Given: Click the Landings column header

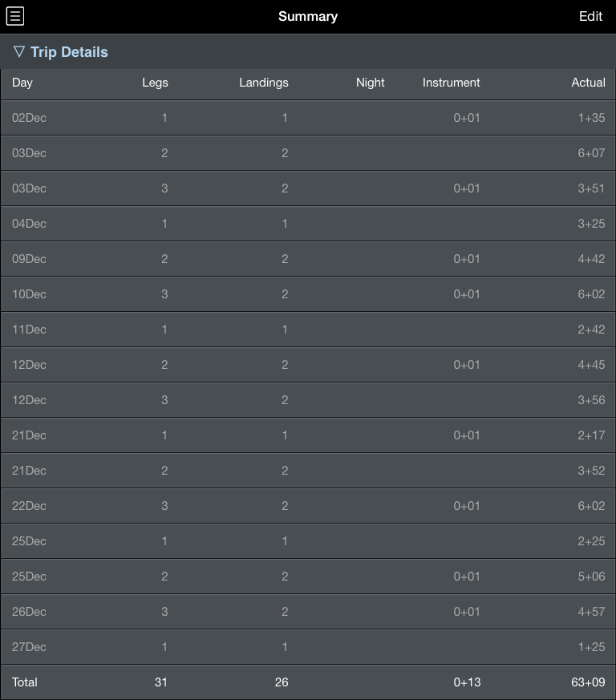Looking at the screenshot, I should [264, 83].
